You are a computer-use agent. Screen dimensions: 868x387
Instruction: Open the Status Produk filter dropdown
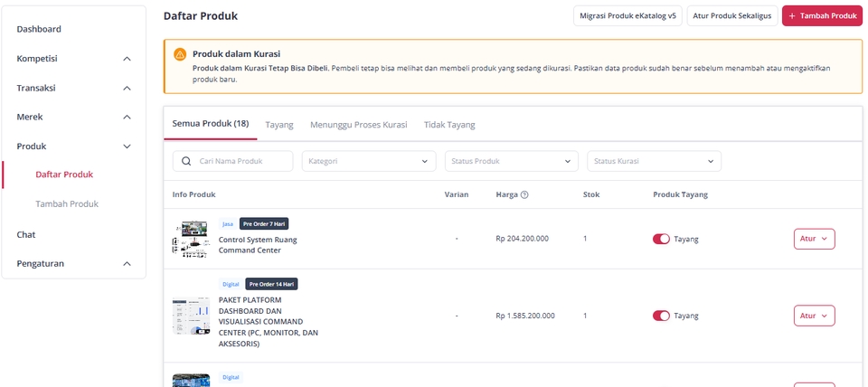point(511,161)
